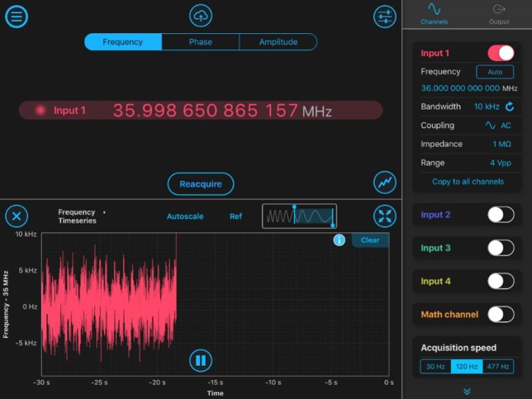Disable the Input 1 channel
The width and height of the screenshot is (532, 399).
click(x=501, y=53)
